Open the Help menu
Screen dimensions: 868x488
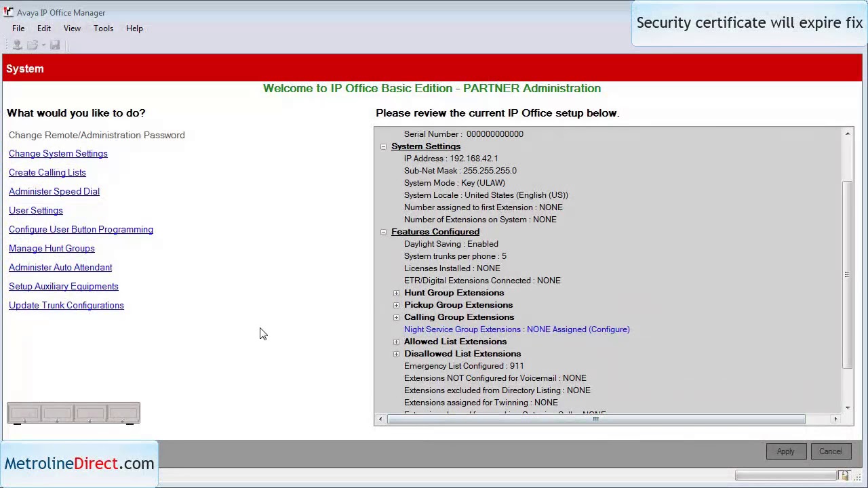click(x=134, y=28)
